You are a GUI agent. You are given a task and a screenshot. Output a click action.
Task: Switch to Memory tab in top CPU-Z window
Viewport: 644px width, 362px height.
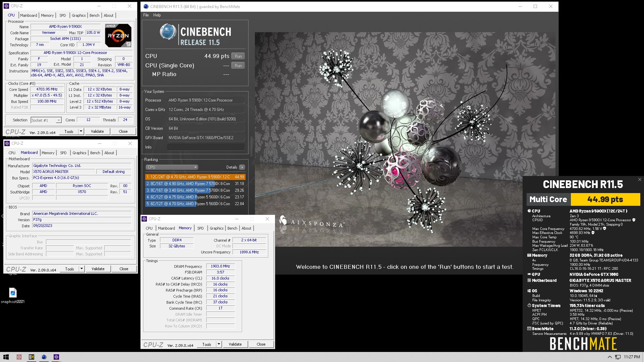click(x=47, y=15)
